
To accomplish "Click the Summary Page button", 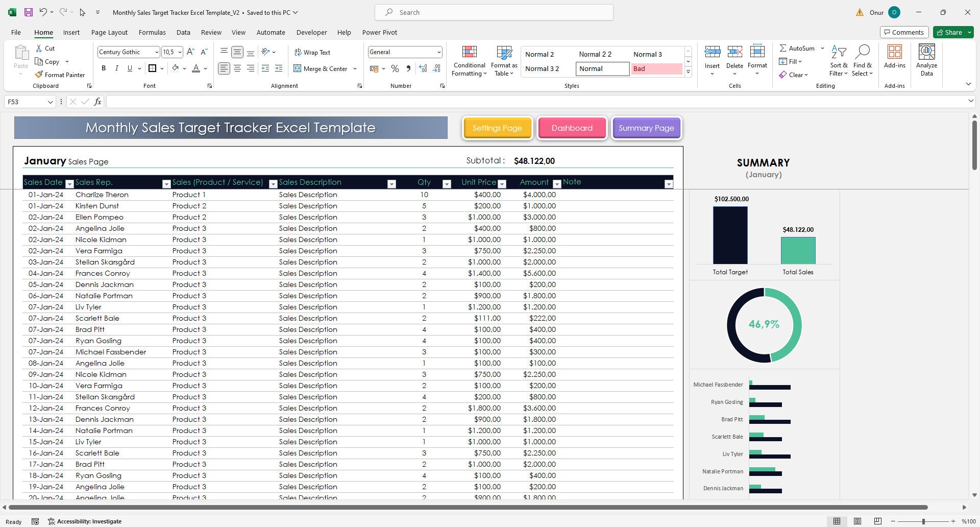I will coord(646,128).
